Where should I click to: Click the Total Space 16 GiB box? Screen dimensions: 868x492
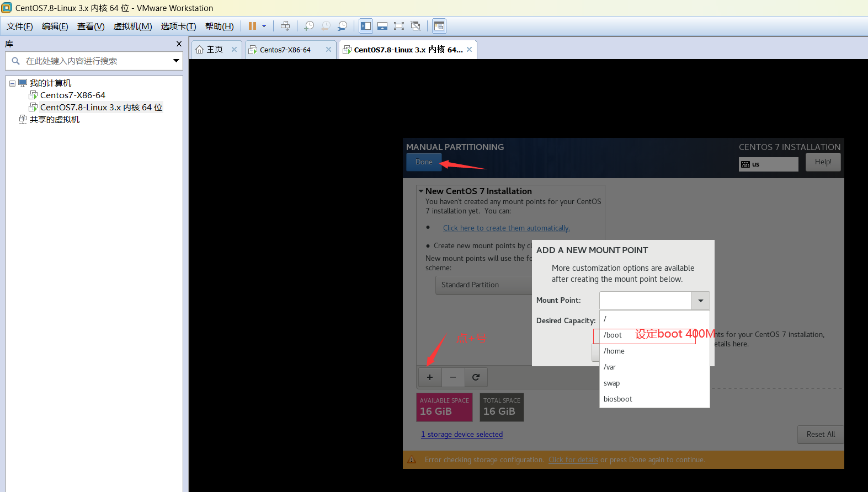click(502, 407)
